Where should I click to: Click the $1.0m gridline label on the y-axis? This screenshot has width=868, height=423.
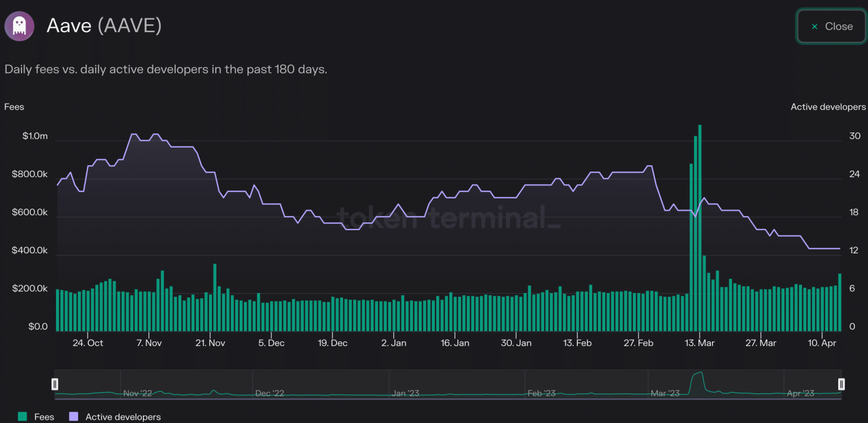click(35, 136)
